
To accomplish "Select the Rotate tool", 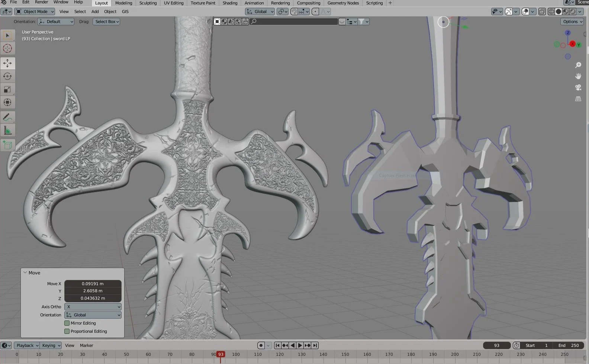I will (7, 76).
